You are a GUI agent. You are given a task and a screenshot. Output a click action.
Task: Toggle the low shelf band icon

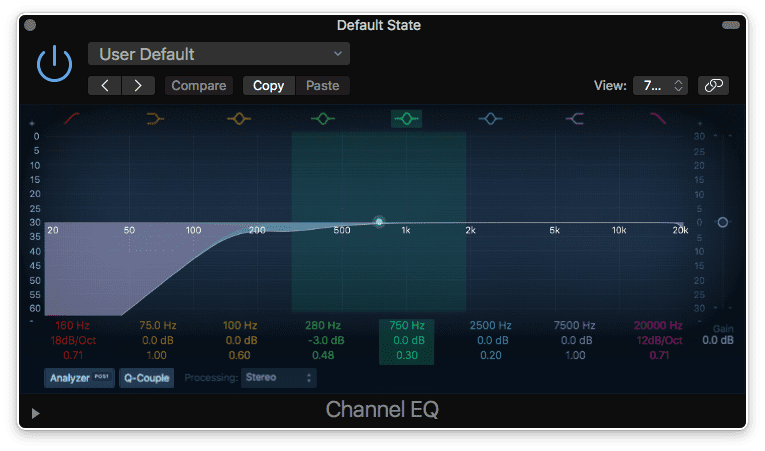tap(155, 118)
